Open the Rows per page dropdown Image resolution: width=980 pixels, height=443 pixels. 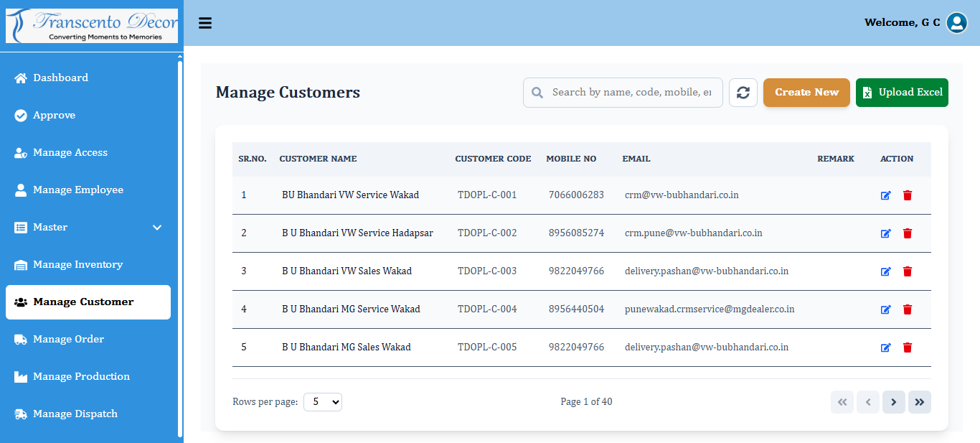click(x=323, y=402)
